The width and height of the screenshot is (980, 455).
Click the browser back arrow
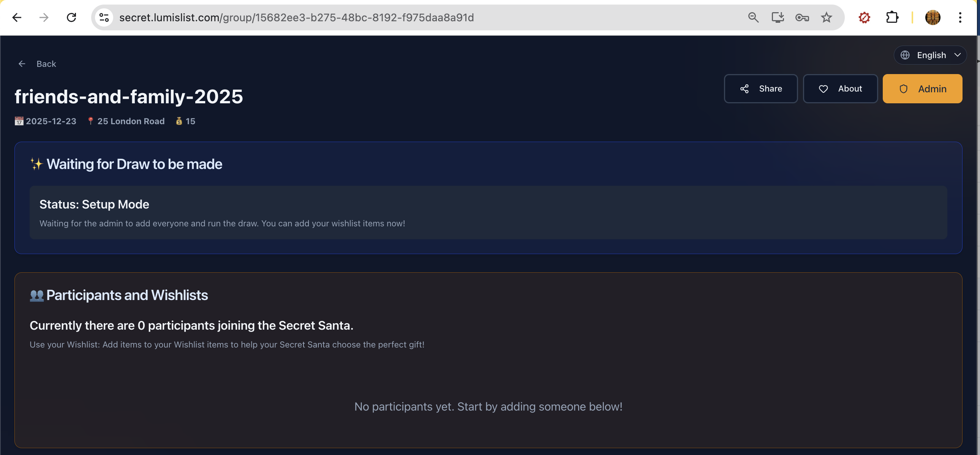click(17, 17)
